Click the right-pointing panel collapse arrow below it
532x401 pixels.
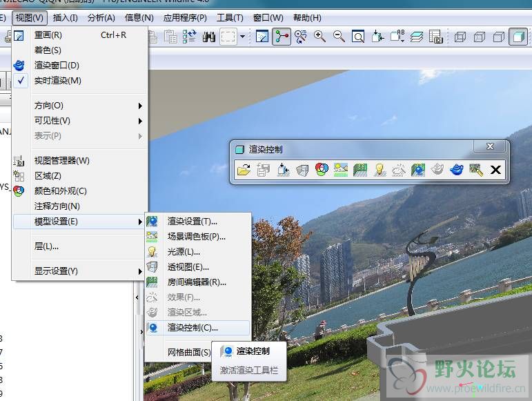pos(141,331)
